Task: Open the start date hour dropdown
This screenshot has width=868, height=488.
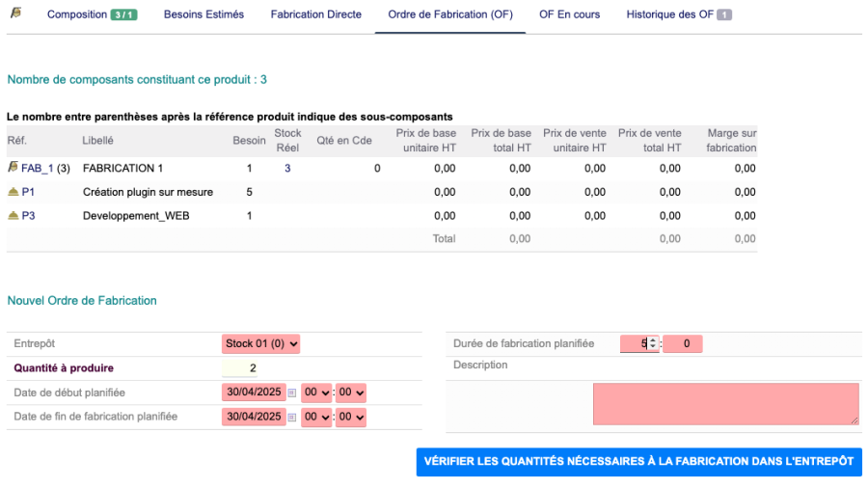Action: [316, 393]
